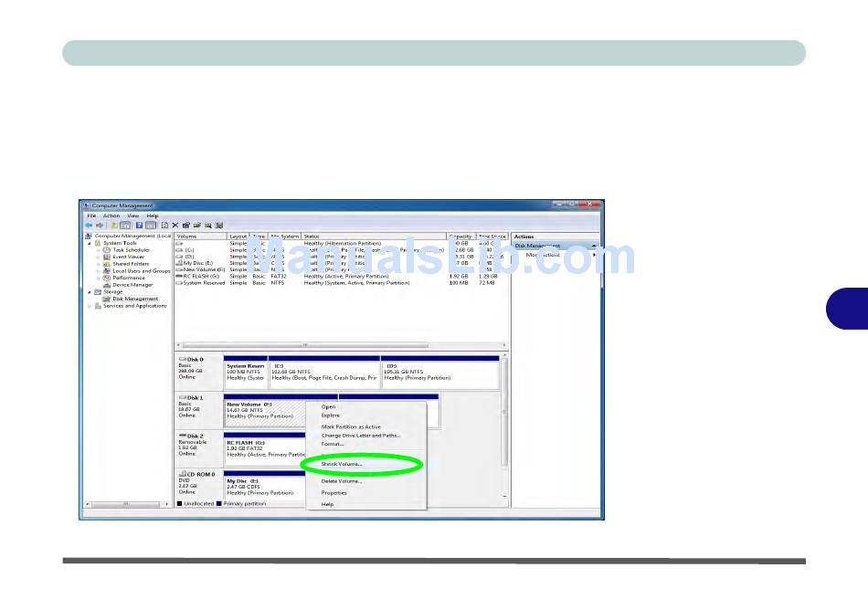Select RC FLASH (G:) in volume list
The width and height of the screenshot is (868, 610).
coord(342,277)
